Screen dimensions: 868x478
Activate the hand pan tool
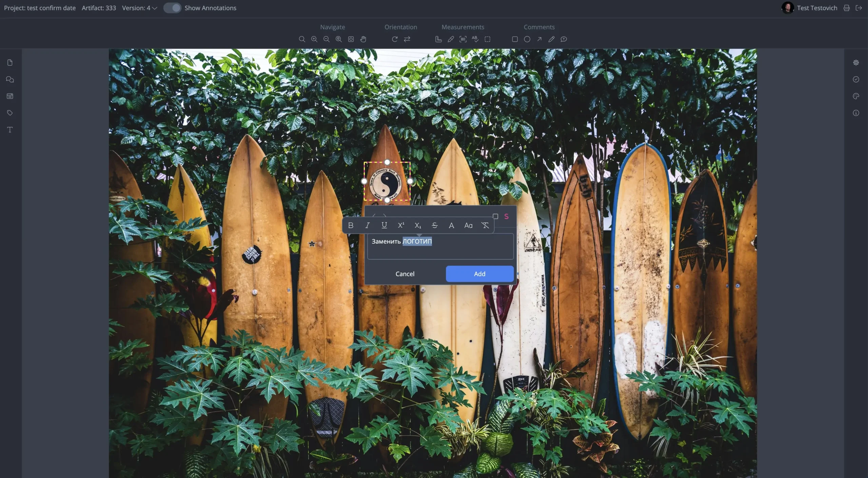click(x=363, y=39)
